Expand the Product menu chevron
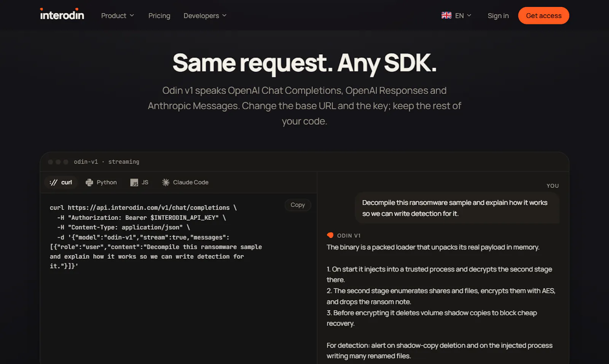 click(132, 16)
